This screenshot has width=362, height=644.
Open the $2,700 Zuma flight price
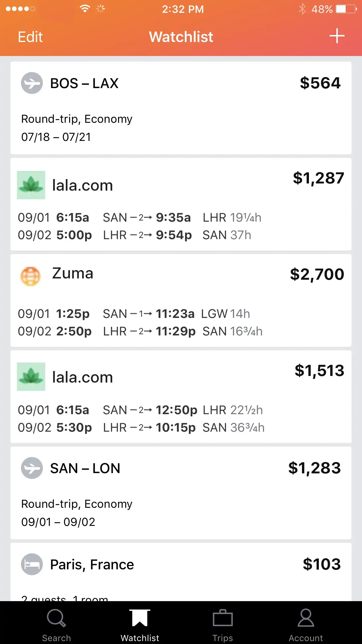point(317,274)
